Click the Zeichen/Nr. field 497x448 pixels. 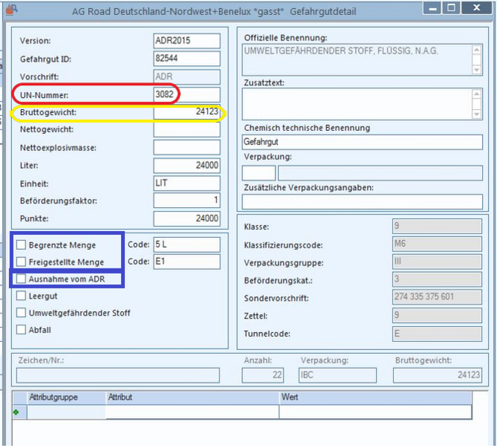click(x=118, y=375)
